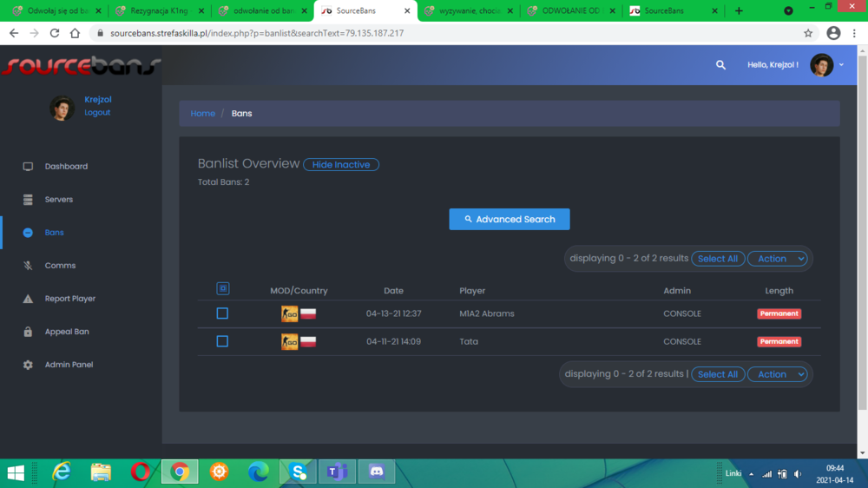Reload the page
The width and height of the screenshot is (868, 488).
tap(54, 33)
